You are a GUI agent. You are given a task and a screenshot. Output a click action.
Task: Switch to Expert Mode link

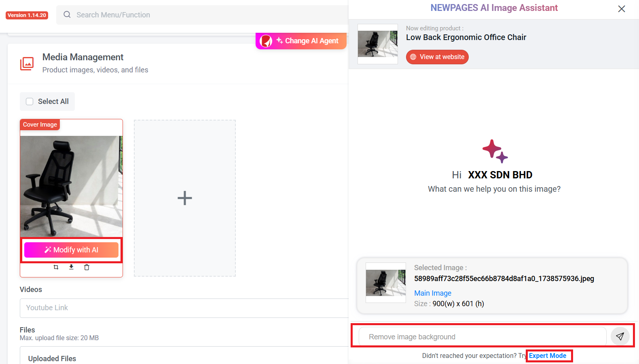click(548, 356)
